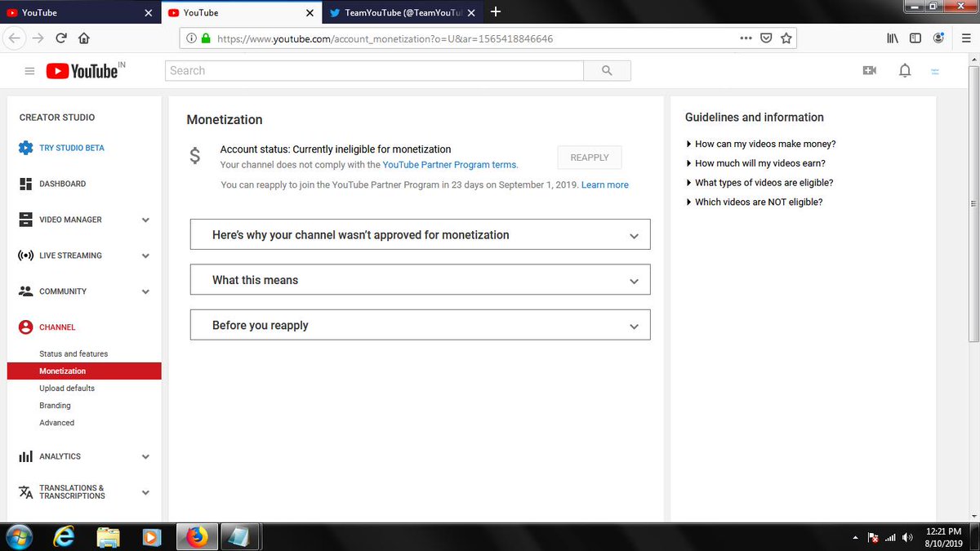Viewport: 980px width, 551px height.
Task: Go to Firefox home page
Action: 84,38
